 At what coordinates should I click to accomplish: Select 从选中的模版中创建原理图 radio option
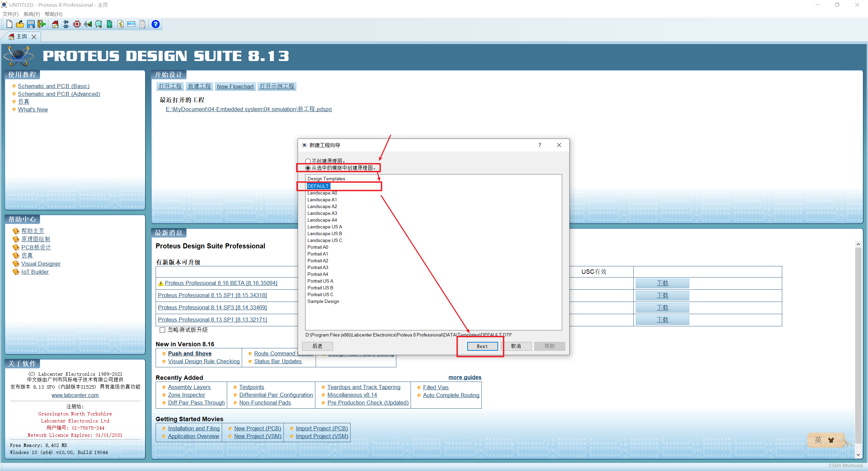coord(308,168)
